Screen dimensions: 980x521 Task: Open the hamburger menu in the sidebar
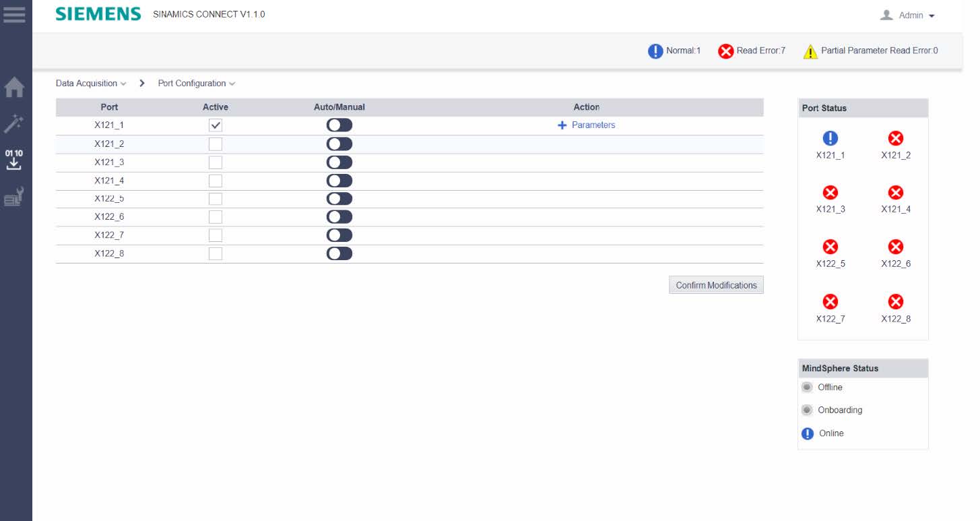(x=15, y=15)
